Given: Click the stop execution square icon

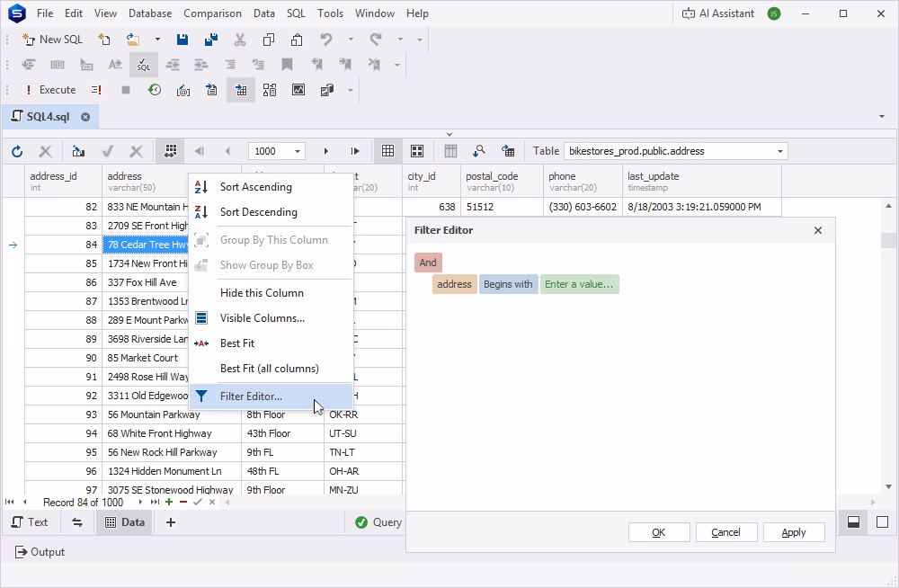Looking at the screenshot, I should (x=126, y=90).
